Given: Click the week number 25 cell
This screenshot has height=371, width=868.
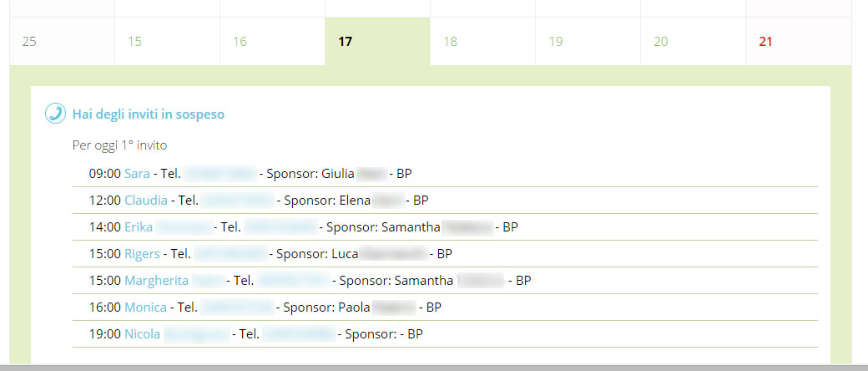Looking at the screenshot, I should (x=62, y=42).
